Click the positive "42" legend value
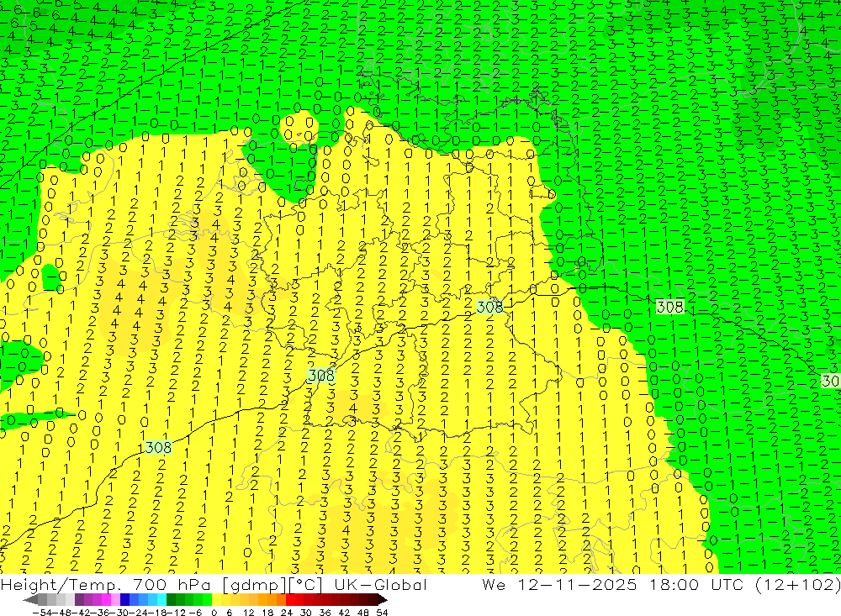The image size is (841, 616). click(x=344, y=613)
